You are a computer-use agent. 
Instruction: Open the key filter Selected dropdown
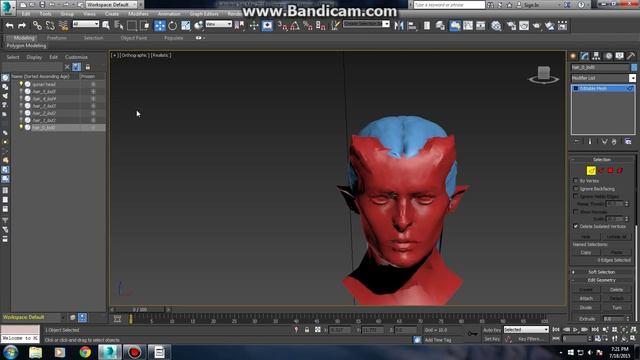pos(526,329)
